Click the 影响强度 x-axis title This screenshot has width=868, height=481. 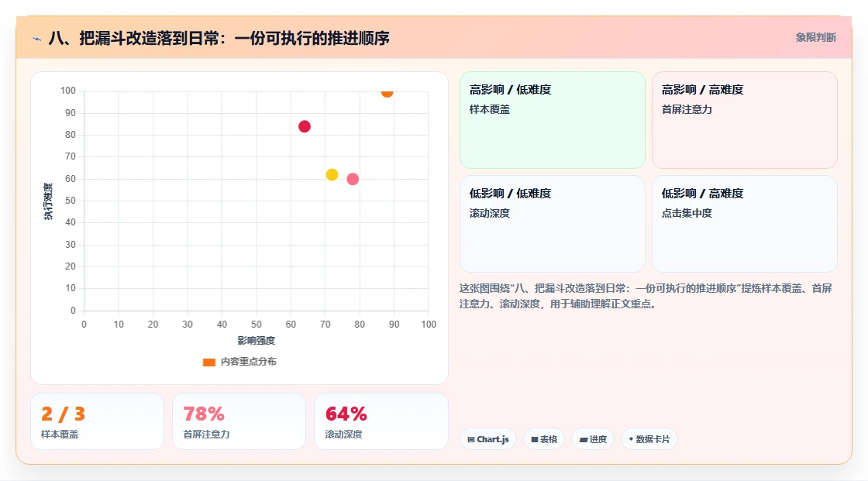pyautogui.click(x=256, y=340)
